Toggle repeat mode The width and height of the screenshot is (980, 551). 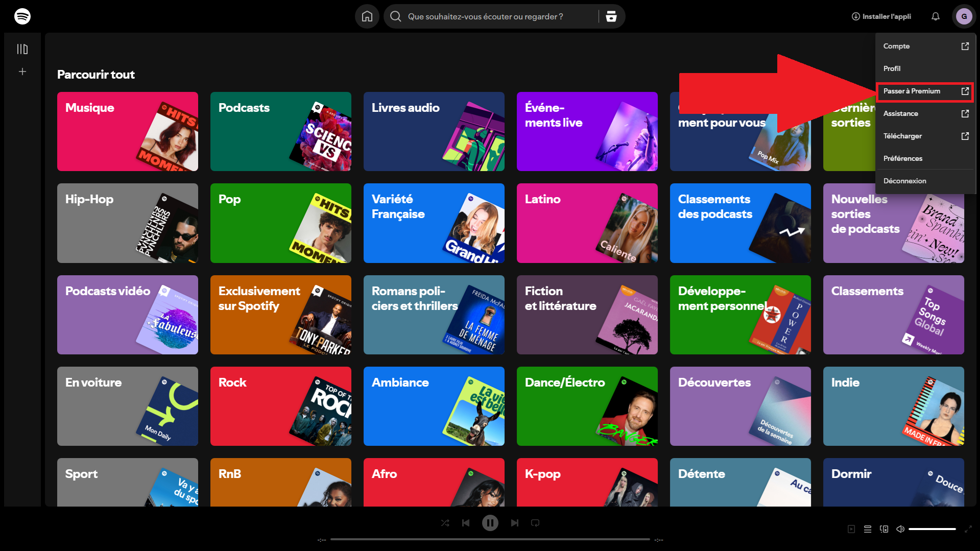(x=535, y=523)
